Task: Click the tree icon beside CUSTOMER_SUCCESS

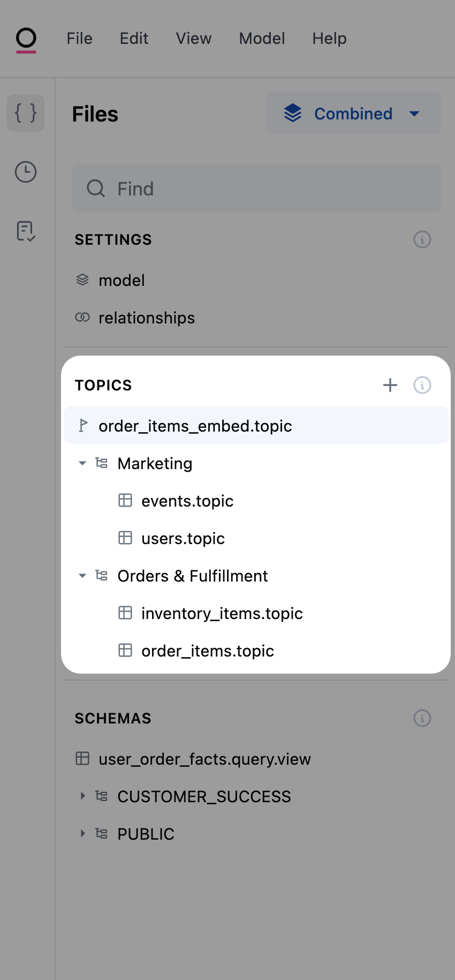Action: pyautogui.click(x=102, y=796)
